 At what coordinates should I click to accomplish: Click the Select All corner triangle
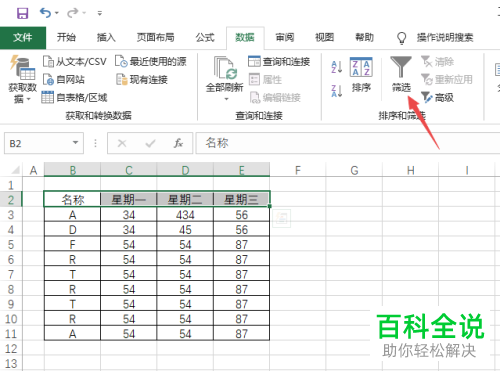tap(15, 170)
